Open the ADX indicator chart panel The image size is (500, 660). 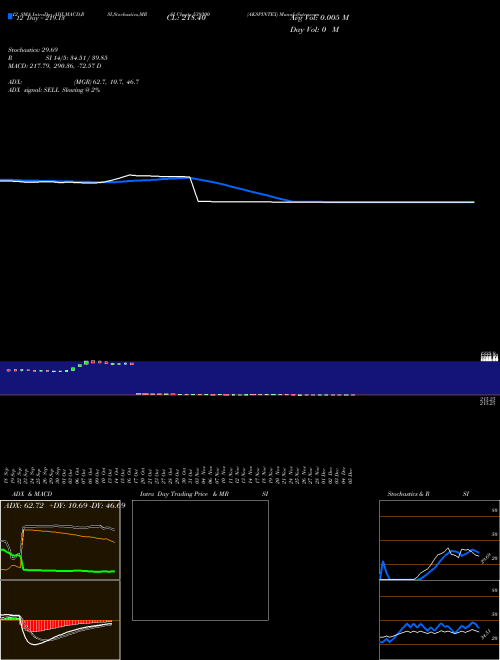click(x=60, y=540)
